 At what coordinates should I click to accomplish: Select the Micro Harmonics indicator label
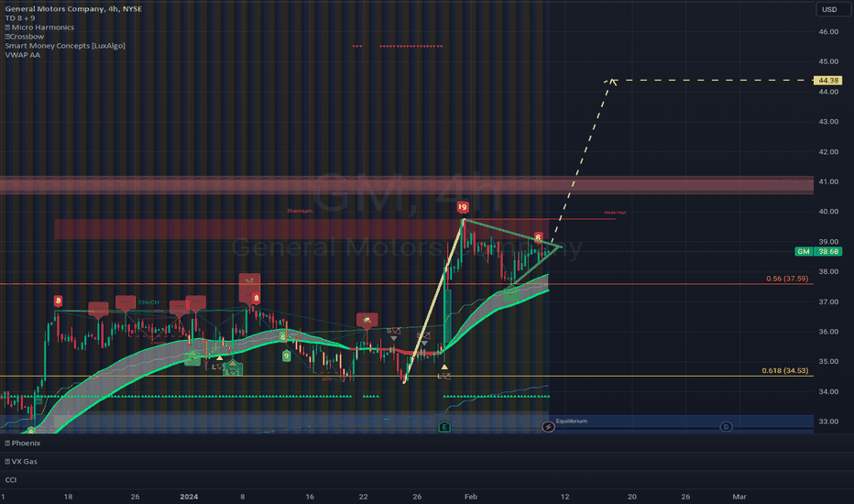(x=42, y=27)
